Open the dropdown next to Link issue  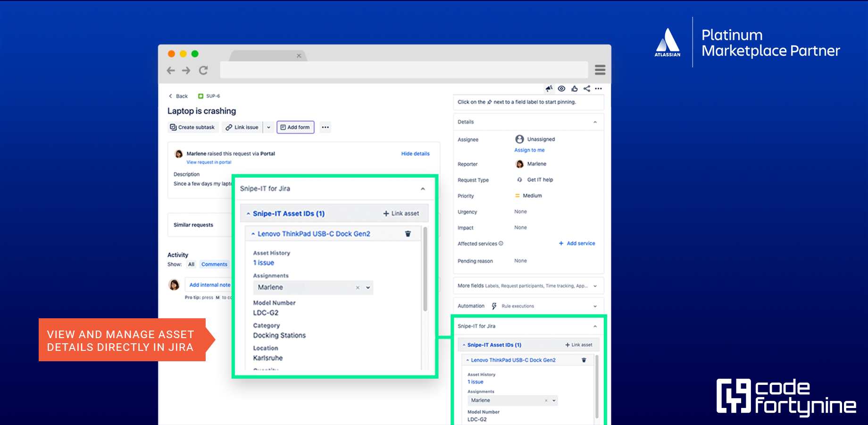tap(268, 127)
